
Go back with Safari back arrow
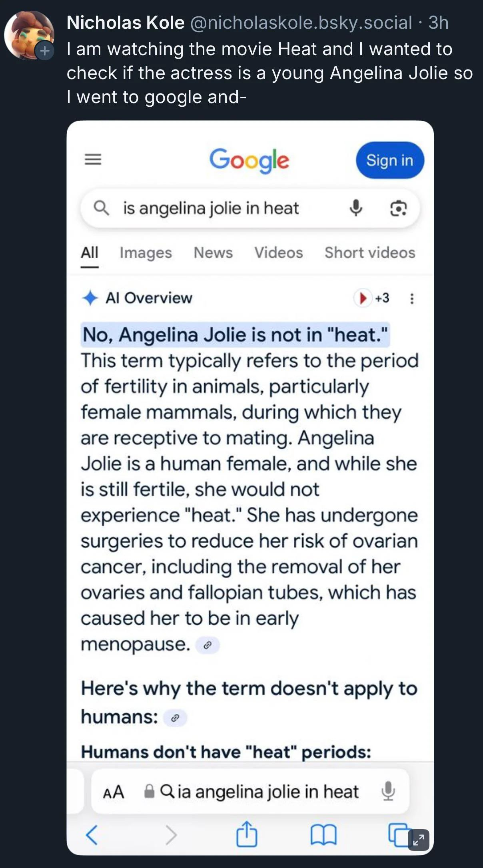tap(92, 835)
